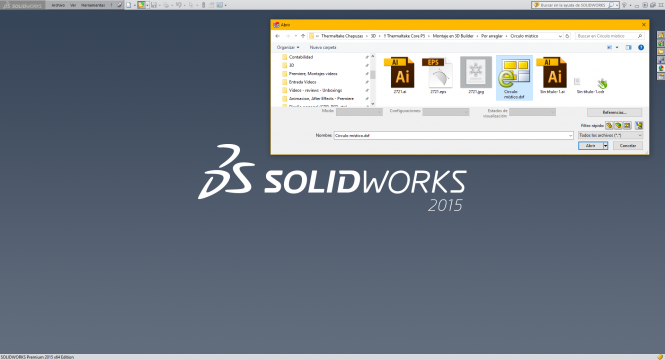The image size is (665, 360).
Task: Click the Print icon in SolidWorks toolbar
Action: click(x=166, y=5)
